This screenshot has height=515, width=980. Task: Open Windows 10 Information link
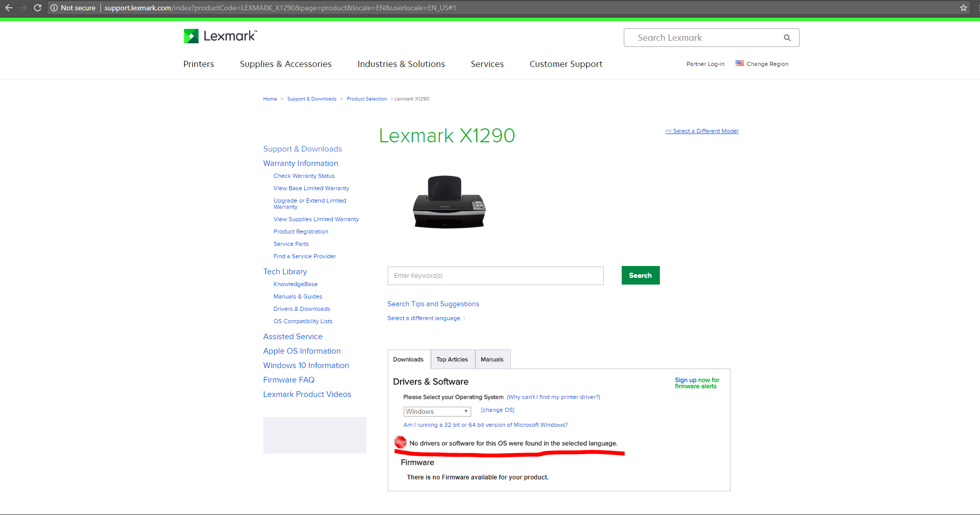(x=306, y=366)
